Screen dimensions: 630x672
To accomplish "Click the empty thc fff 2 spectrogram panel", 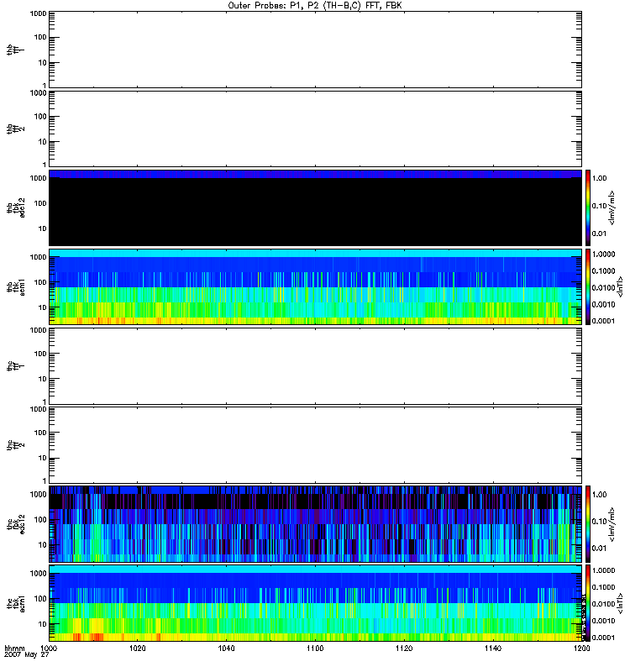I will tap(315, 445).
